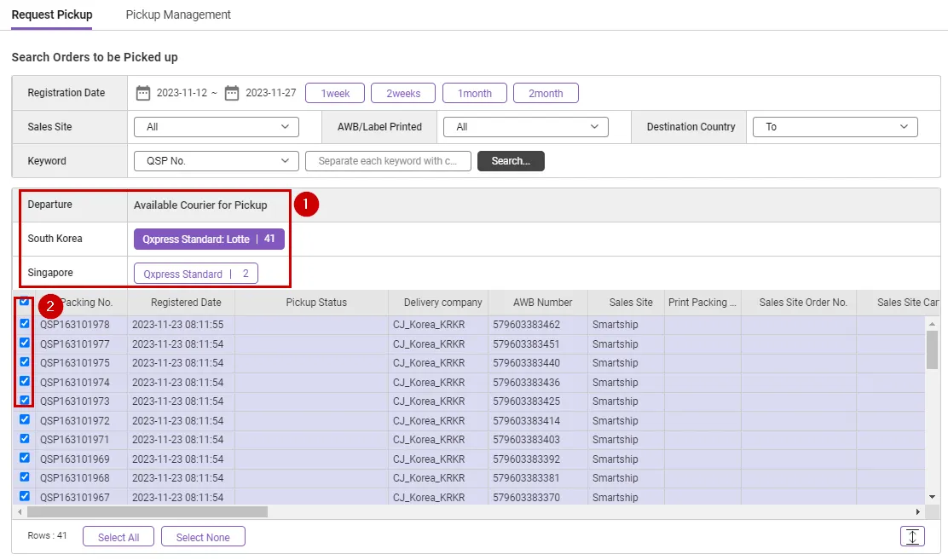948x560 pixels.
Task: Click the expand table height icon
Action: point(912,536)
